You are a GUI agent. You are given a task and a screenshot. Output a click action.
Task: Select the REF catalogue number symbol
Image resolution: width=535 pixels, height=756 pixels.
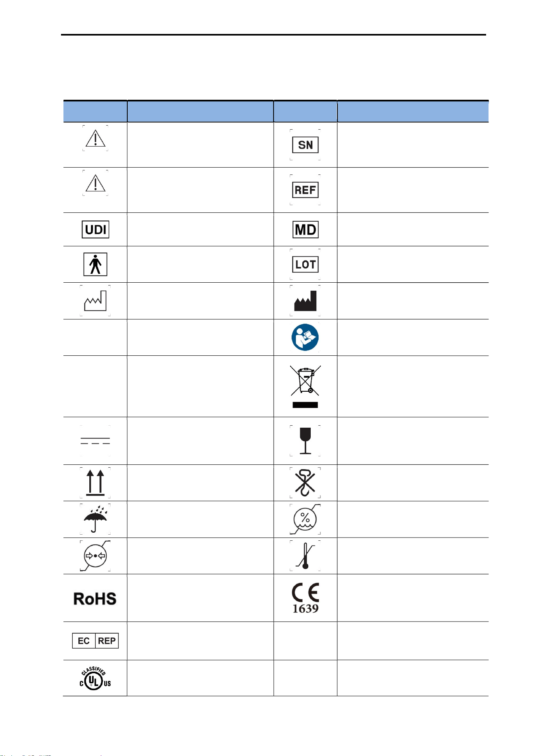pos(305,190)
